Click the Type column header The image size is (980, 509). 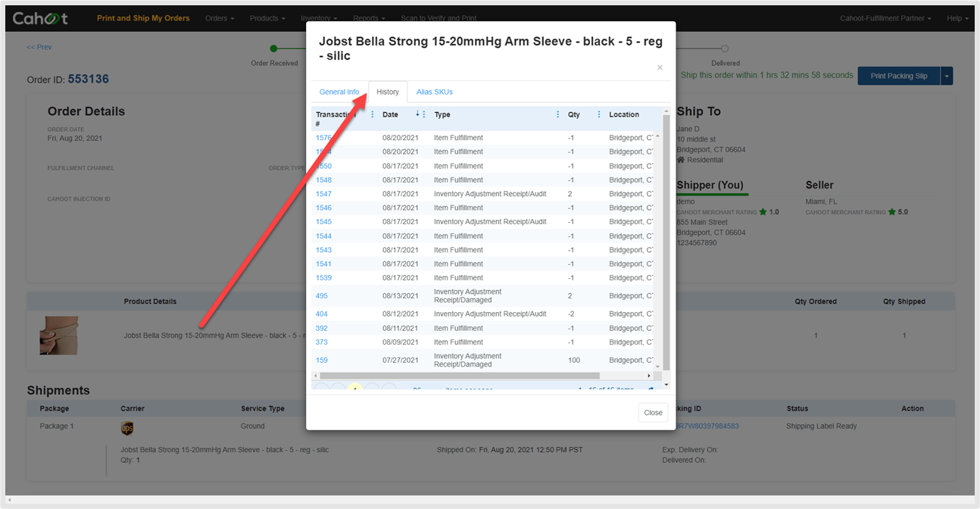click(x=442, y=115)
